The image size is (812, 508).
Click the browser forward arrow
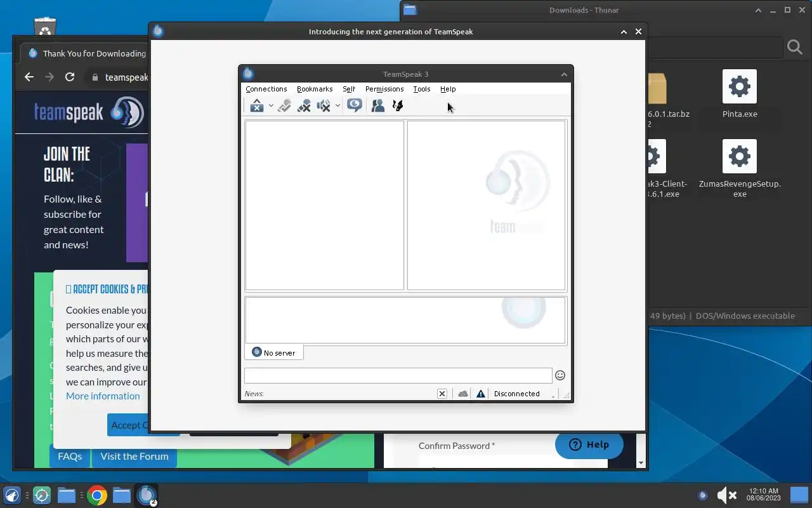click(49, 77)
